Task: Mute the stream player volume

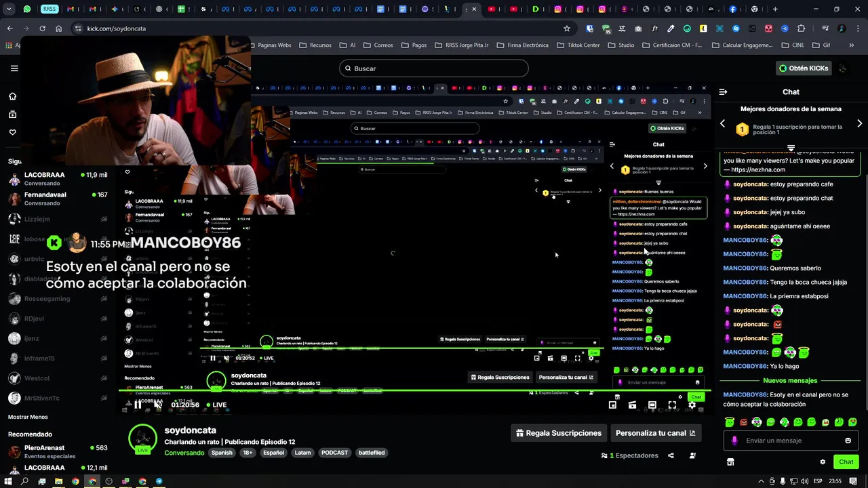Action: (x=158, y=405)
